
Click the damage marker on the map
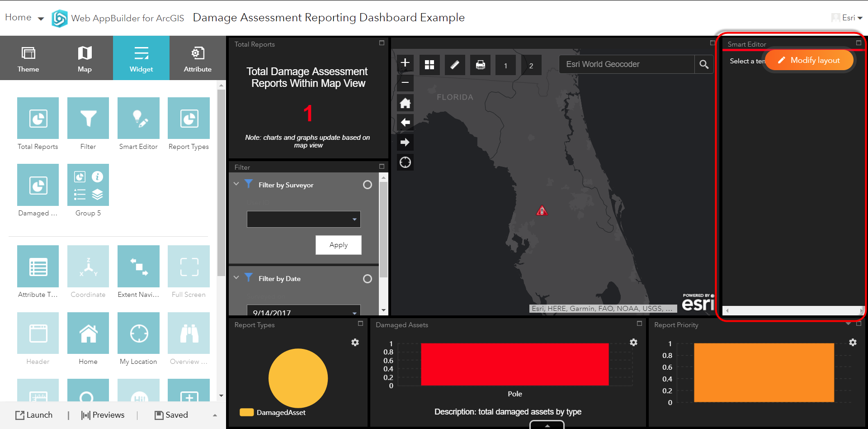(542, 210)
